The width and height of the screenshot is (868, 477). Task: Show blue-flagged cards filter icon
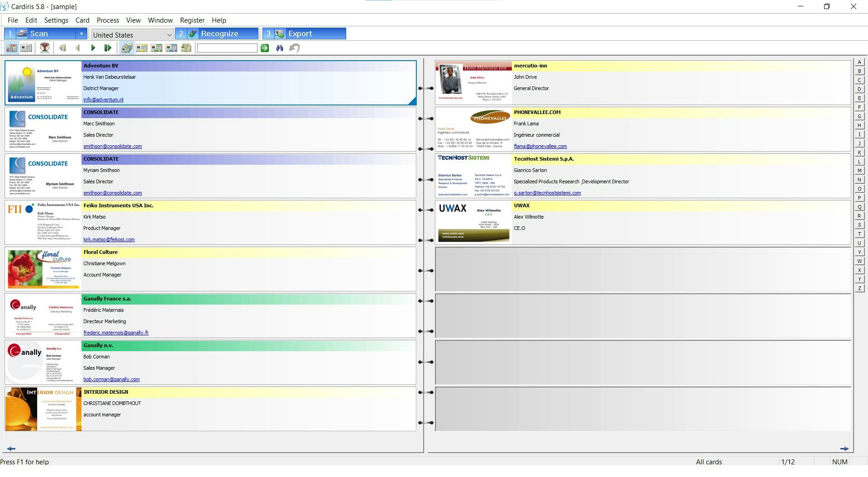pyautogui.click(x=172, y=48)
